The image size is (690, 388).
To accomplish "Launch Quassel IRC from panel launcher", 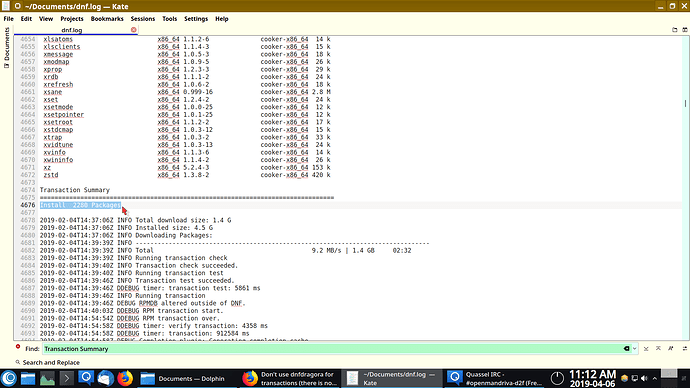I will click(x=86, y=378).
